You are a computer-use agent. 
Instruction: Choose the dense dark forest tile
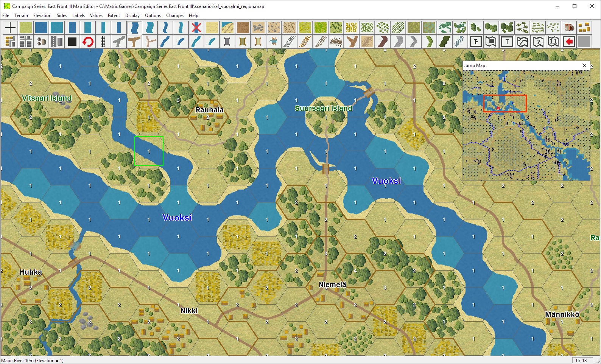tap(506, 28)
